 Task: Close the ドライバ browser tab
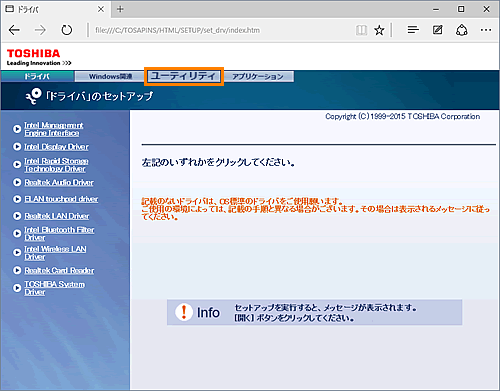pyautogui.click(x=101, y=9)
